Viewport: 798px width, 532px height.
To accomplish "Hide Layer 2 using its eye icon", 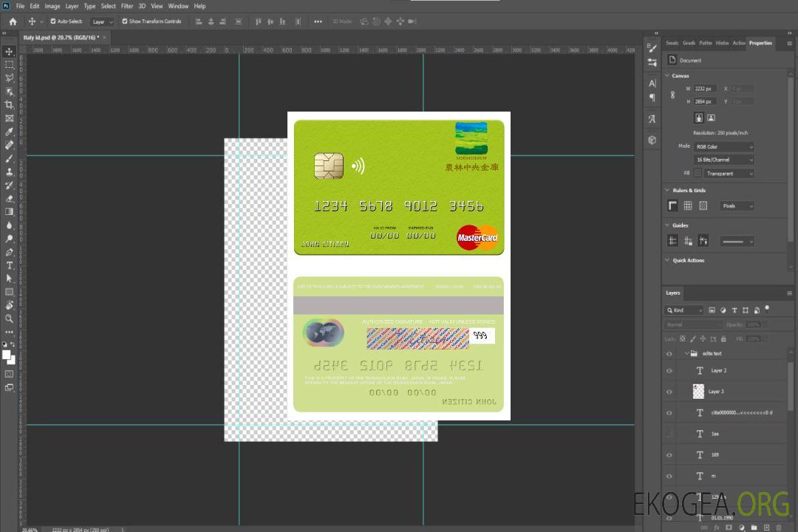I will point(669,371).
